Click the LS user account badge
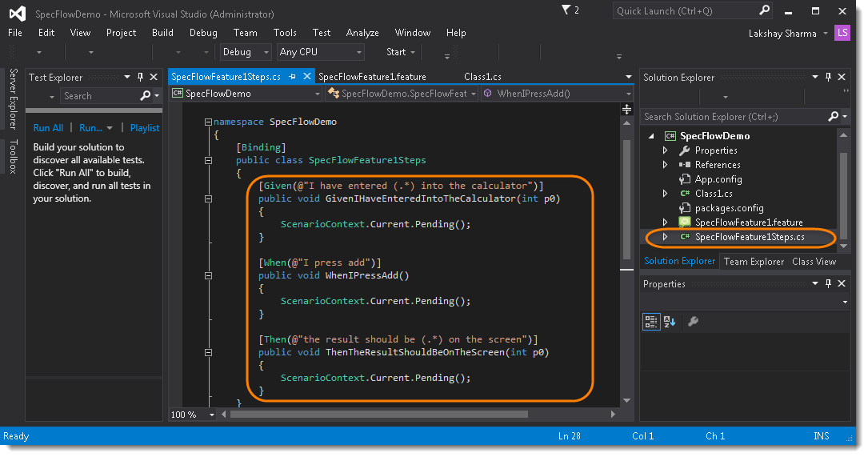This screenshot has width=868, height=457. pyautogui.click(x=842, y=33)
